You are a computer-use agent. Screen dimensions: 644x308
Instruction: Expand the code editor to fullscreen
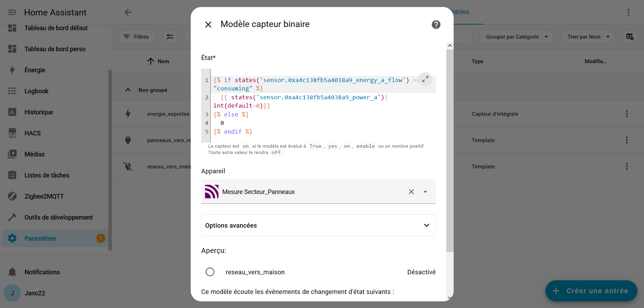tap(425, 79)
